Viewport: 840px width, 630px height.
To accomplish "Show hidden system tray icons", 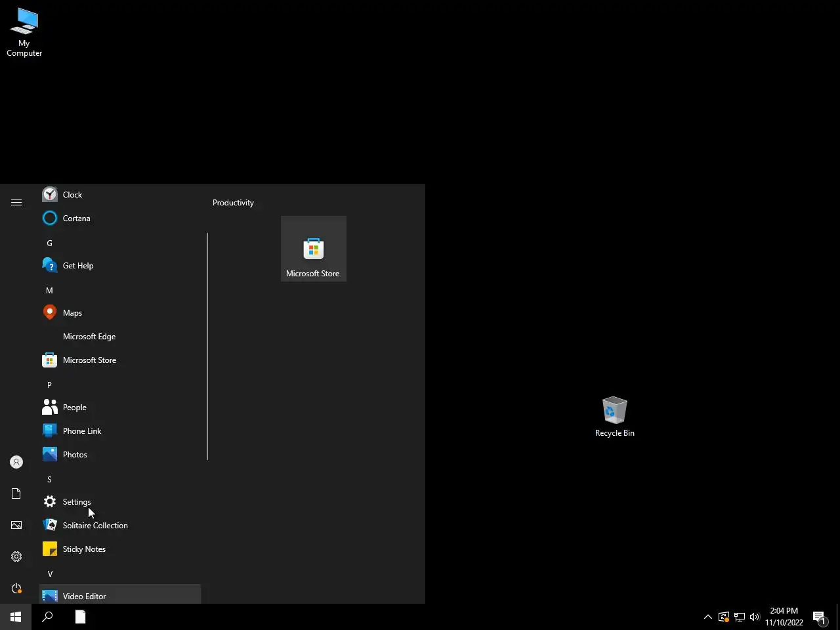I will pyautogui.click(x=707, y=617).
